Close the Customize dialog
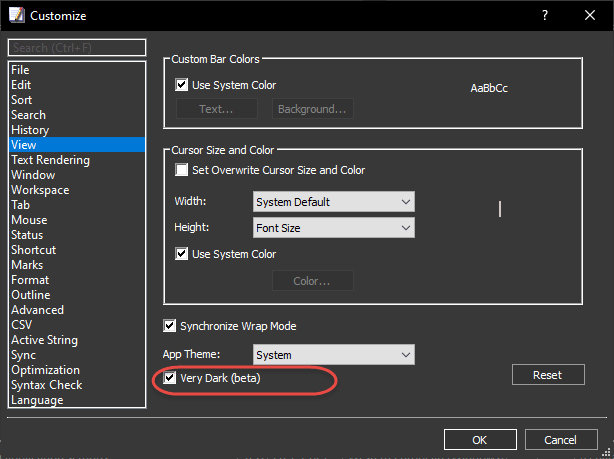The height and width of the screenshot is (459, 614). tap(590, 15)
